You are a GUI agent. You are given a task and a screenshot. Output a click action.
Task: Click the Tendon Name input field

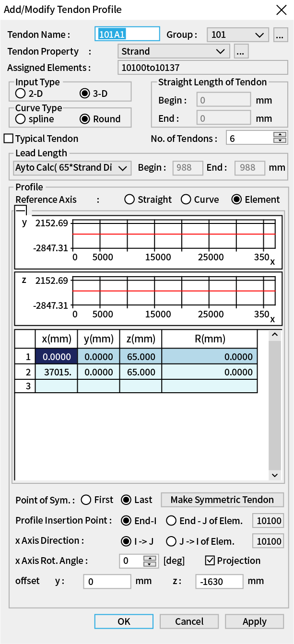[127, 35]
